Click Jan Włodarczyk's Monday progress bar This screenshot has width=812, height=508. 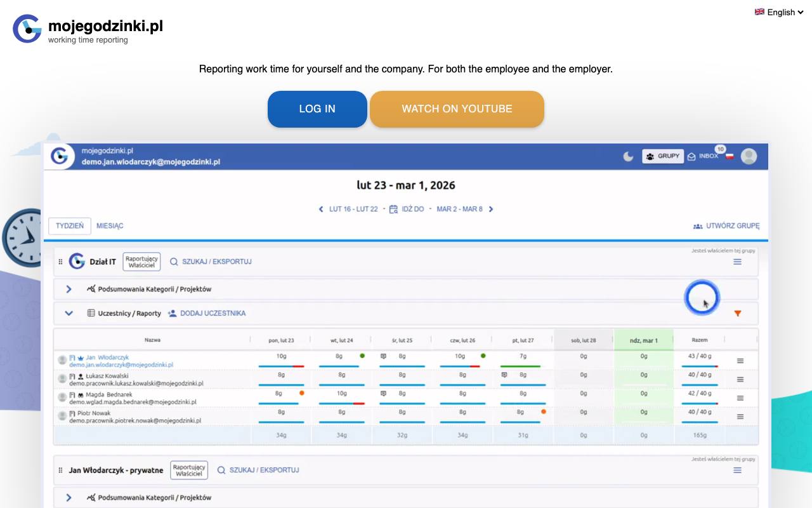281,366
